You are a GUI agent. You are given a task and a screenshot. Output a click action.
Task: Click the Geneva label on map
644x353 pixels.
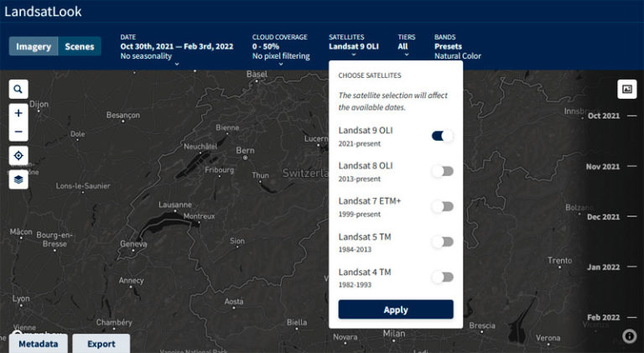133,244
